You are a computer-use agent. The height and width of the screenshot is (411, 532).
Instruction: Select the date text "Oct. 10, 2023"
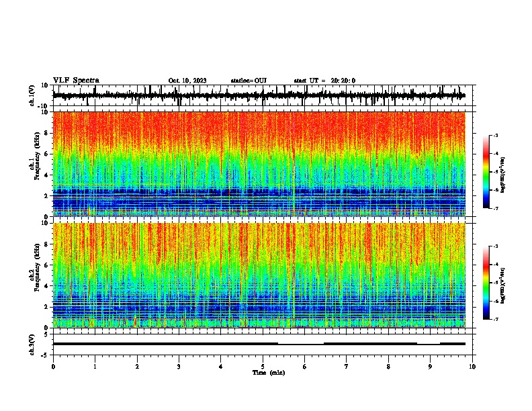[x=187, y=81]
